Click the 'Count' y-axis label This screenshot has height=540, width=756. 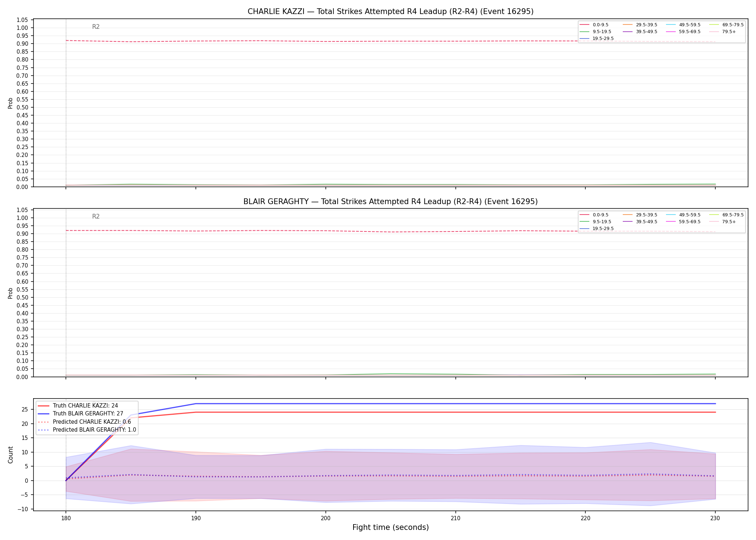tap(10, 455)
